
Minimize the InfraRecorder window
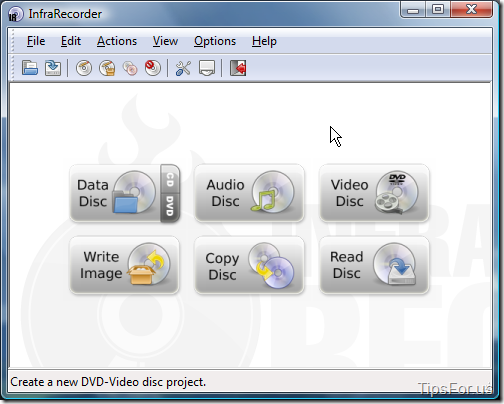pos(413,10)
